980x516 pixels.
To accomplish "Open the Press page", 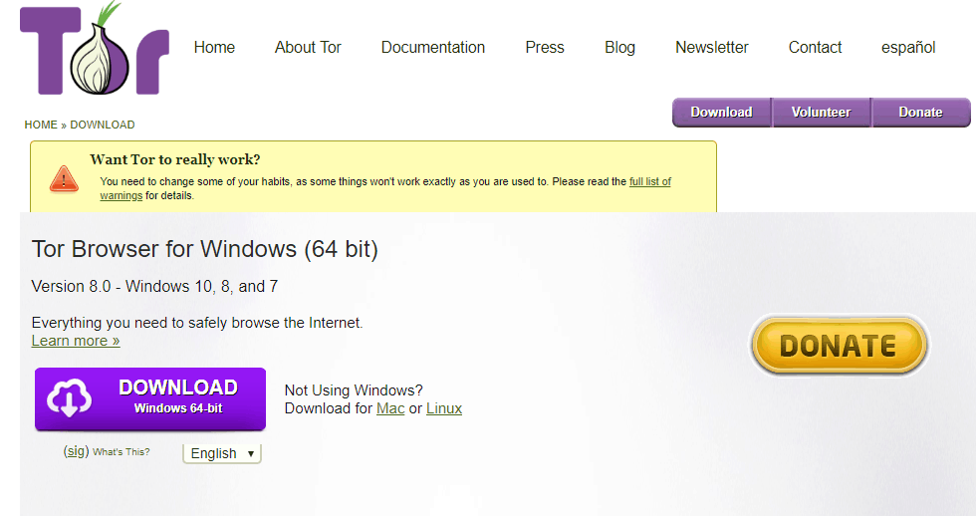I will (545, 48).
